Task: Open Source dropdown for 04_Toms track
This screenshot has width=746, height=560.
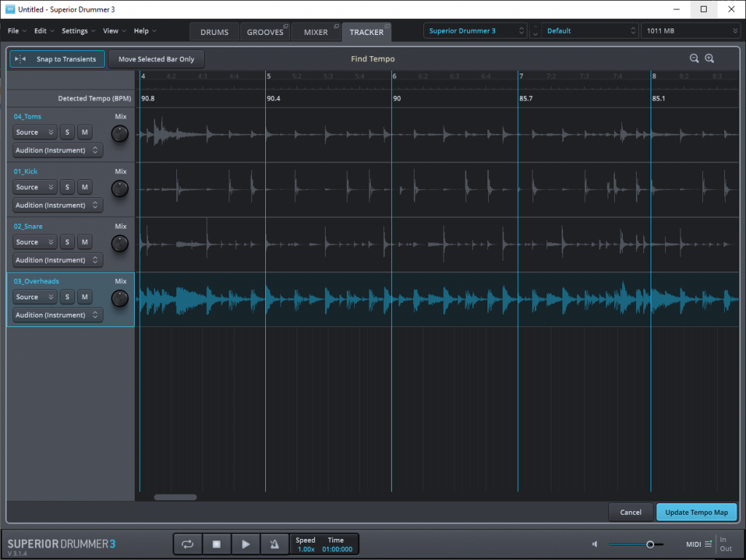Action: coord(34,132)
